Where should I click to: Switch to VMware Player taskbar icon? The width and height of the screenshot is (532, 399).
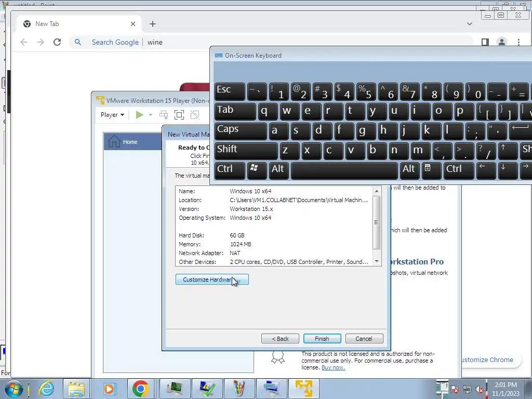[x=304, y=389]
